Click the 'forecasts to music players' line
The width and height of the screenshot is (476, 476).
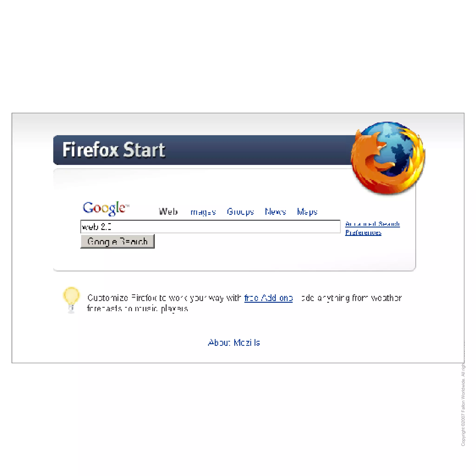click(x=138, y=309)
